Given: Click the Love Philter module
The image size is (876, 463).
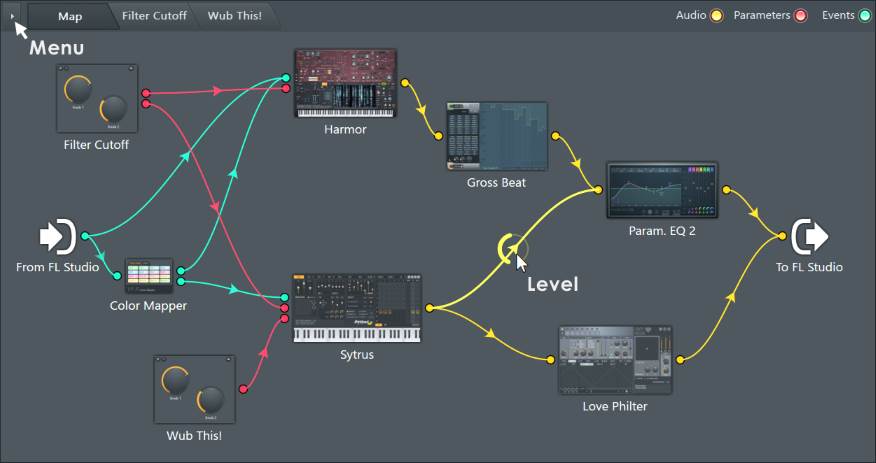Looking at the screenshot, I should (x=615, y=360).
